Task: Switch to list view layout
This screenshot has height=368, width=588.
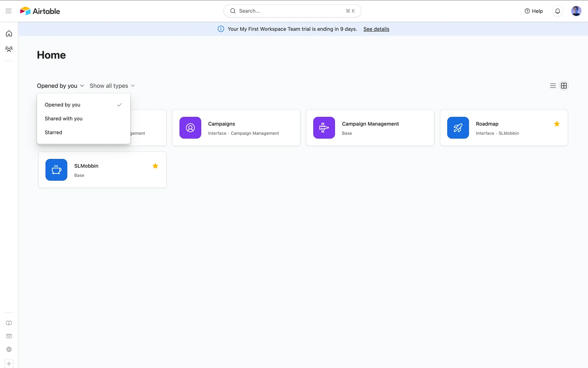Action: [553, 86]
